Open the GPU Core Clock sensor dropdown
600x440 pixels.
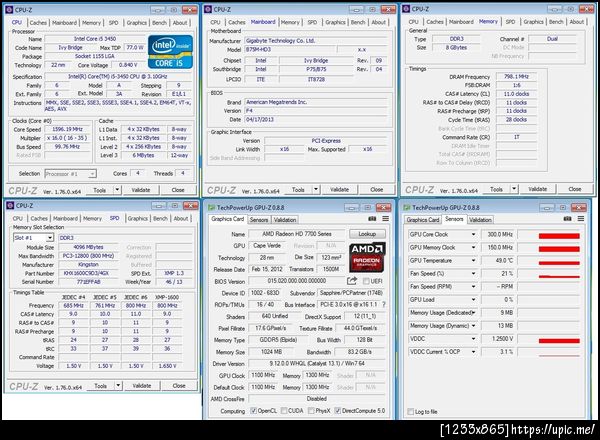click(473, 235)
